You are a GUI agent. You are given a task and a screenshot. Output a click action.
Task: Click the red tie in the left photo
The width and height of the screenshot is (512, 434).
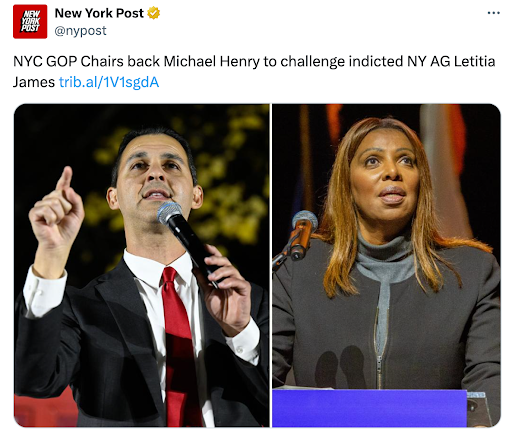point(180,345)
